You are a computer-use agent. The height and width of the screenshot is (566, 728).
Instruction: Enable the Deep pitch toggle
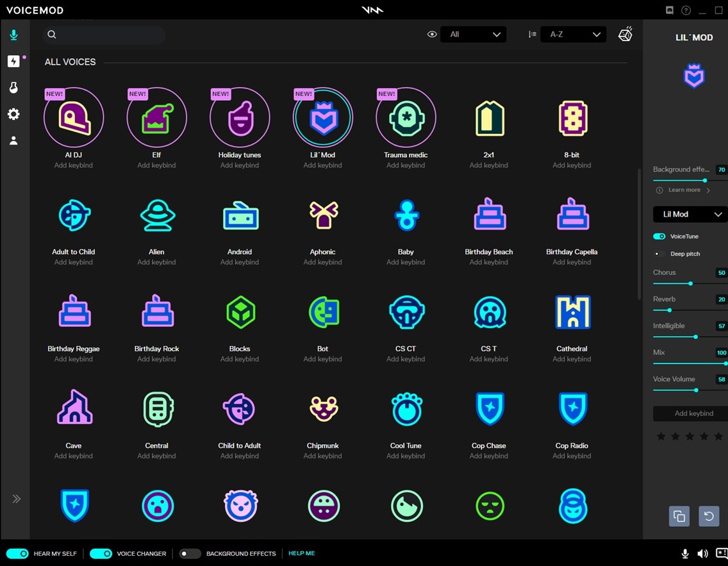[x=659, y=254]
